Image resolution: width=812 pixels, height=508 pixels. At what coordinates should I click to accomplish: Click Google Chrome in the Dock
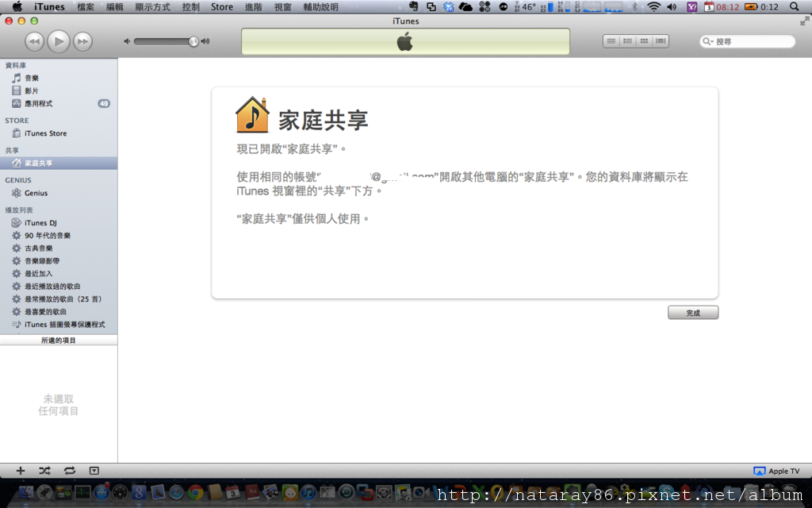(195, 492)
